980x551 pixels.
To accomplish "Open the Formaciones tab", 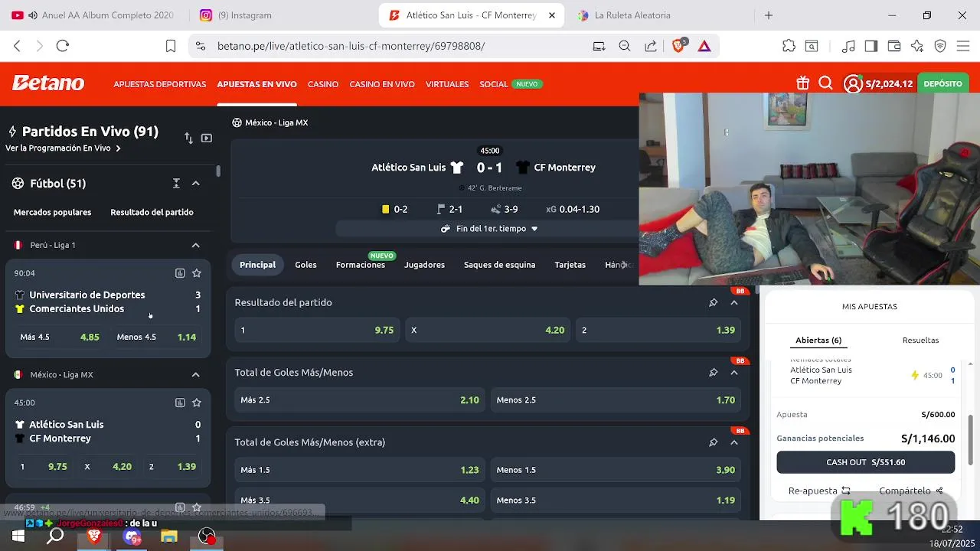I will (361, 265).
